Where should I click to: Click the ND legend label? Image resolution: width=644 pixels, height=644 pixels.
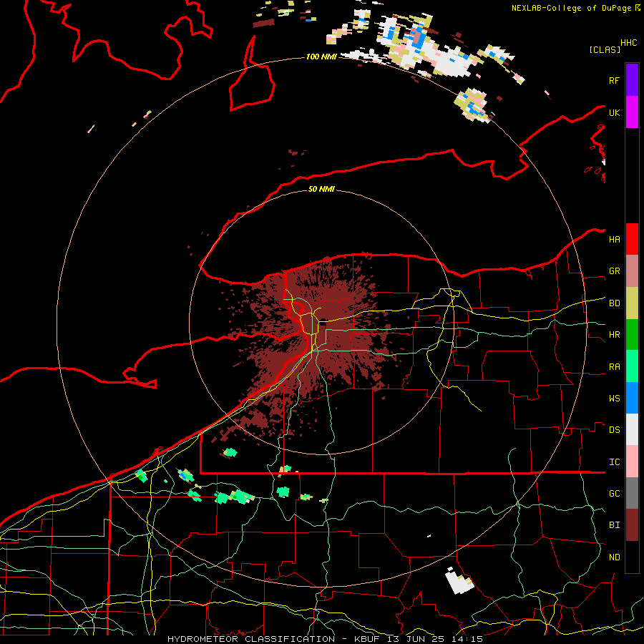614,557
